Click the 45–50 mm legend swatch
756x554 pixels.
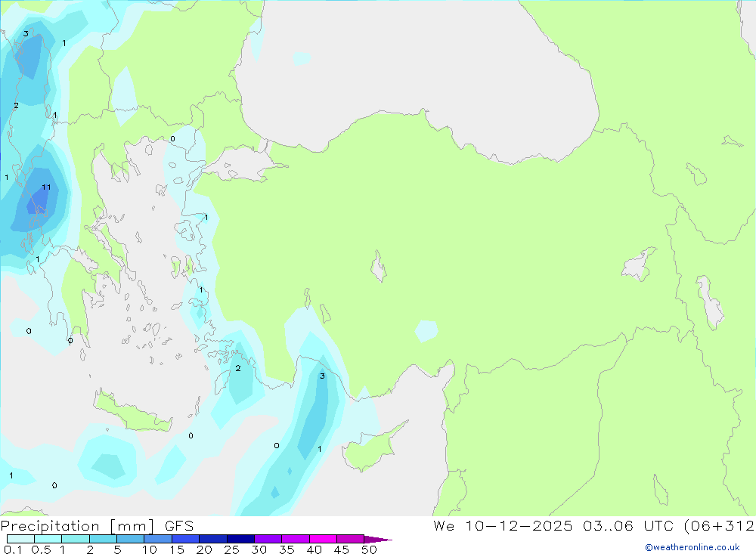point(351,539)
